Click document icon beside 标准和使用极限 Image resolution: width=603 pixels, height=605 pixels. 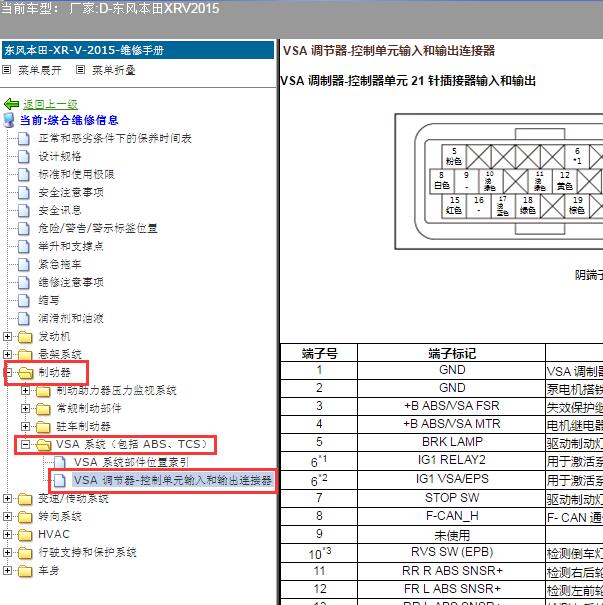point(24,174)
